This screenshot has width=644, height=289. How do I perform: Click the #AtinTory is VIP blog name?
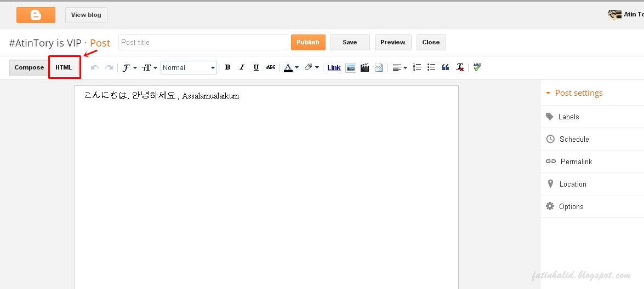click(x=45, y=43)
